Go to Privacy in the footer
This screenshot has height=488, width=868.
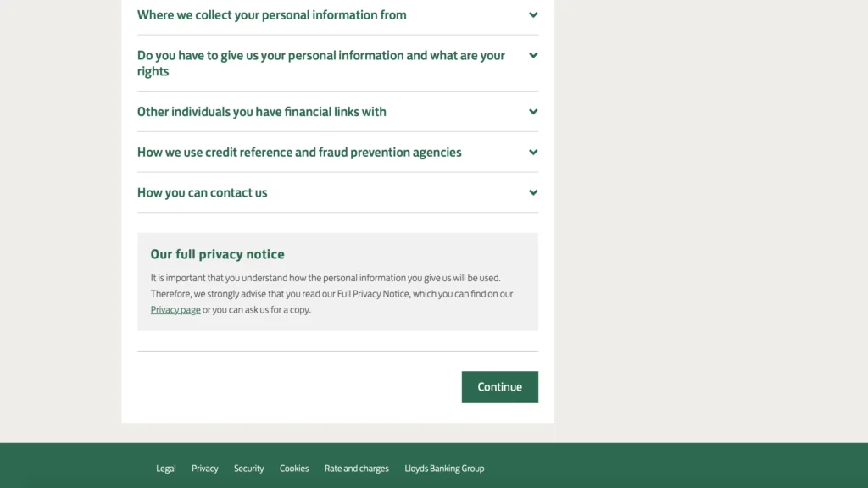click(205, 468)
